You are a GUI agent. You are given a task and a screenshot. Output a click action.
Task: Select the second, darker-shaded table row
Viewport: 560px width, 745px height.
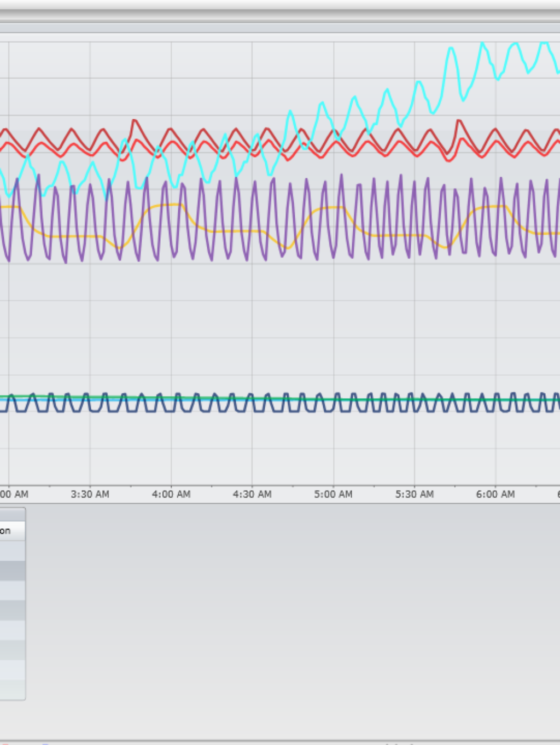pos(12,571)
